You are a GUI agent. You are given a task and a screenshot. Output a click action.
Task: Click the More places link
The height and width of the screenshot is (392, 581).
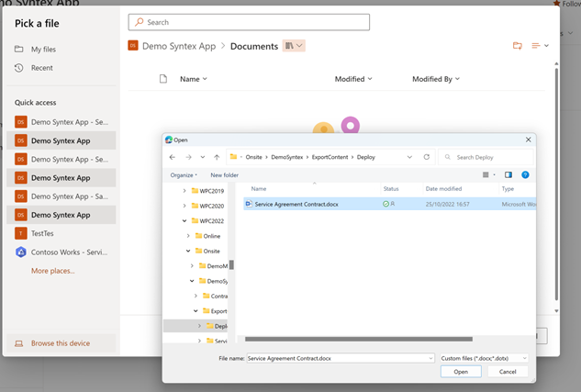pos(52,271)
